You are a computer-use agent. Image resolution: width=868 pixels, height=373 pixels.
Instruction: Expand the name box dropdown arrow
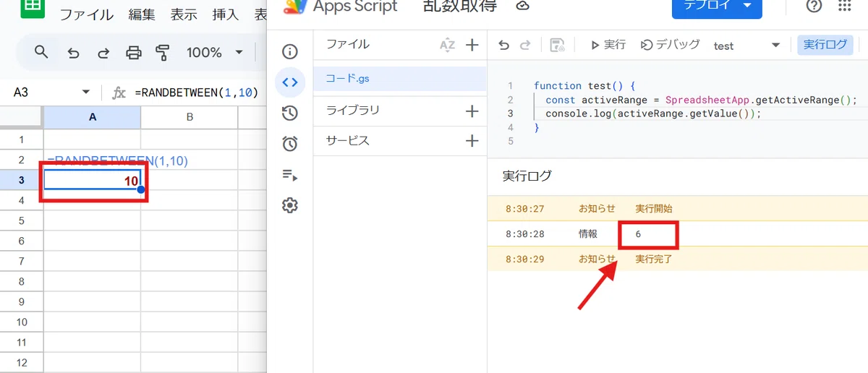click(x=86, y=93)
